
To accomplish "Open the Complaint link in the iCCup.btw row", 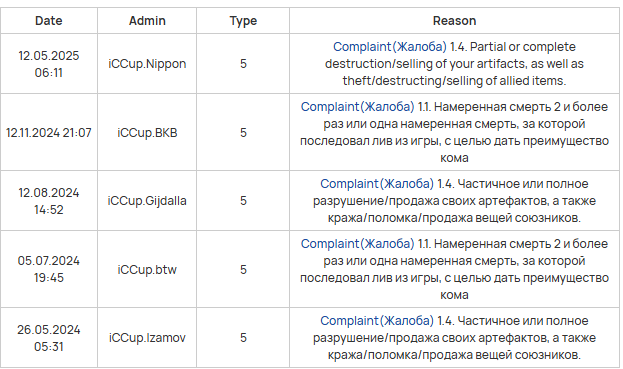I will 357,244.
